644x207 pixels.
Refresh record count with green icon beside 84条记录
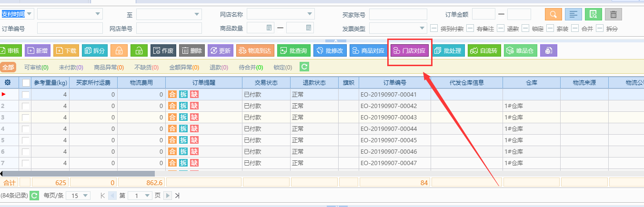pos(34,196)
